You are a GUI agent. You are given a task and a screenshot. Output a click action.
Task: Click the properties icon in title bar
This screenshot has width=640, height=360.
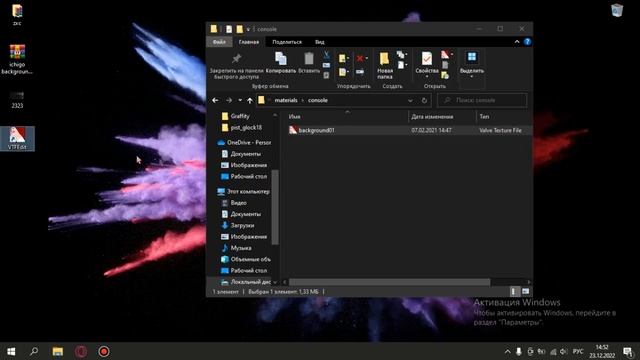click(x=229, y=29)
